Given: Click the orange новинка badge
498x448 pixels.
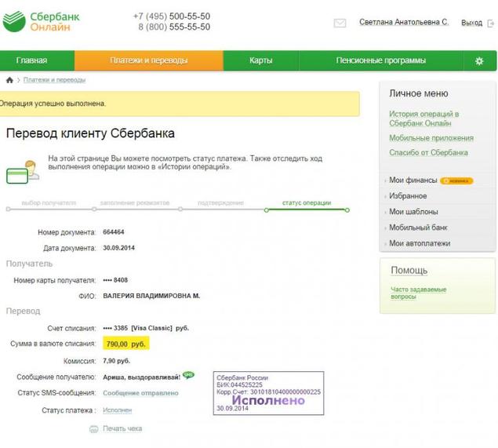Looking at the screenshot, I should tap(456, 180).
